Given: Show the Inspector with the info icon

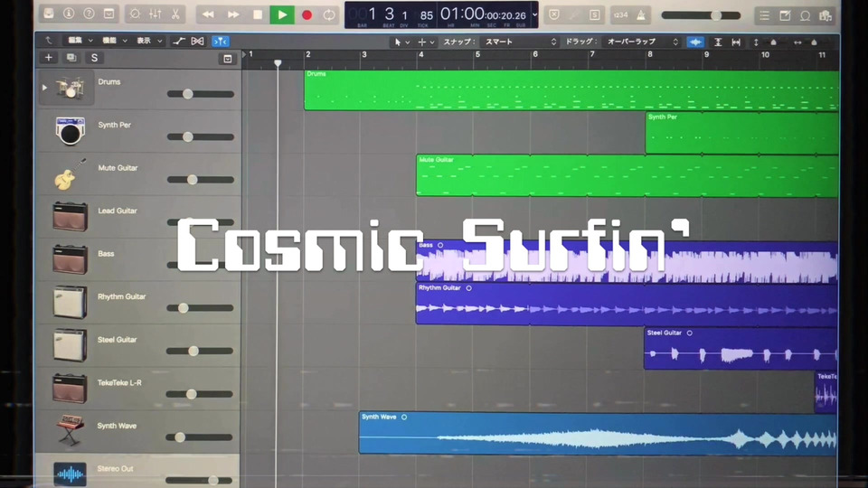Looking at the screenshot, I should pyautogui.click(x=69, y=14).
